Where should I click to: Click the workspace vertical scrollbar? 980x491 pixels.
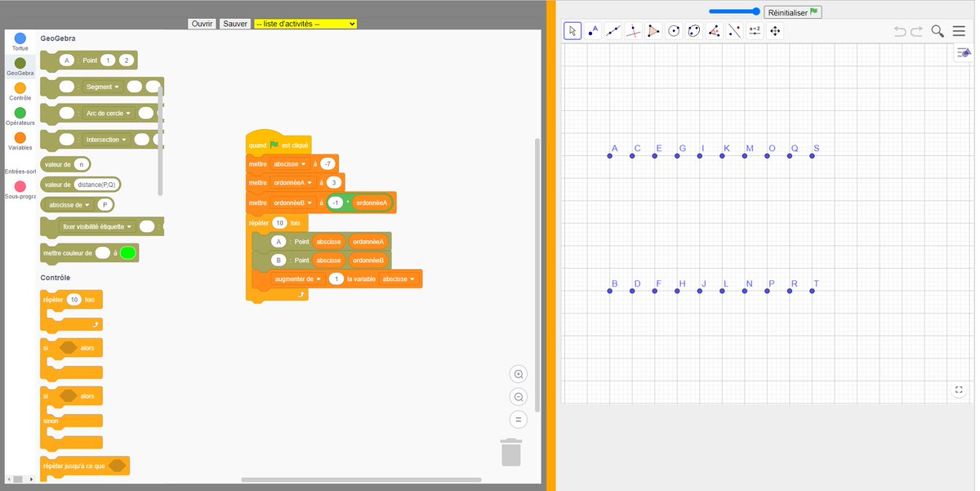tap(537, 275)
